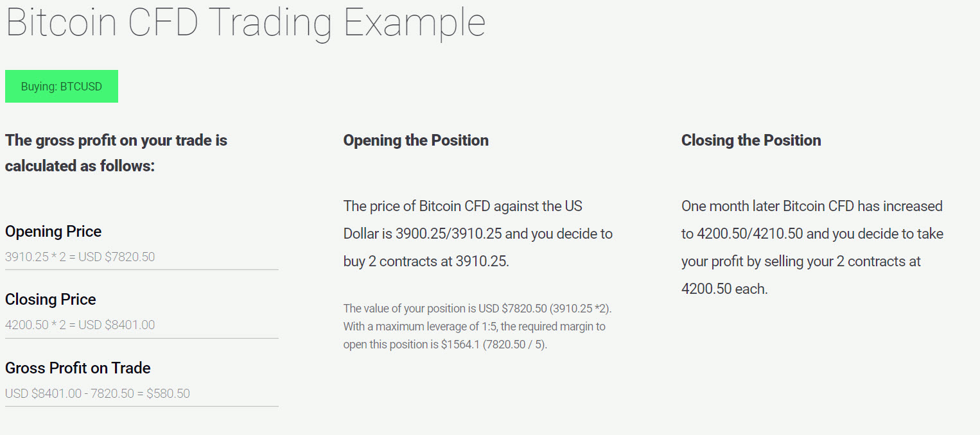The width and height of the screenshot is (980, 435).
Task: Click the 4200.50 * 2 calculation line
Action: click(80, 325)
